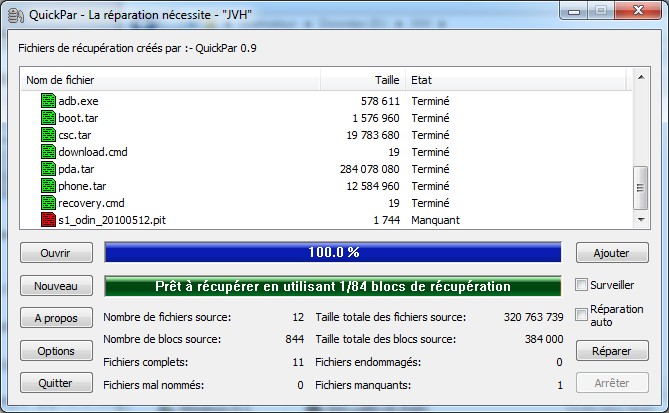Click the Fichiers manquants label
669x413 pixels.
tap(363, 385)
